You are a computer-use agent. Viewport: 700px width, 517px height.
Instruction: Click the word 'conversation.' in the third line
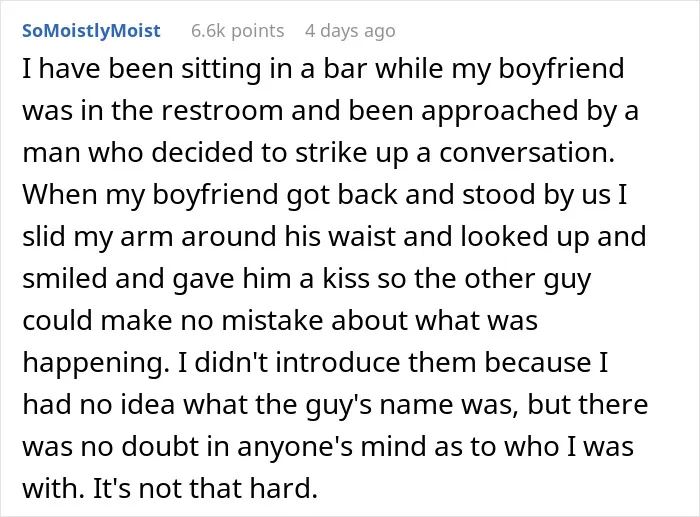(x=527, y=153)
